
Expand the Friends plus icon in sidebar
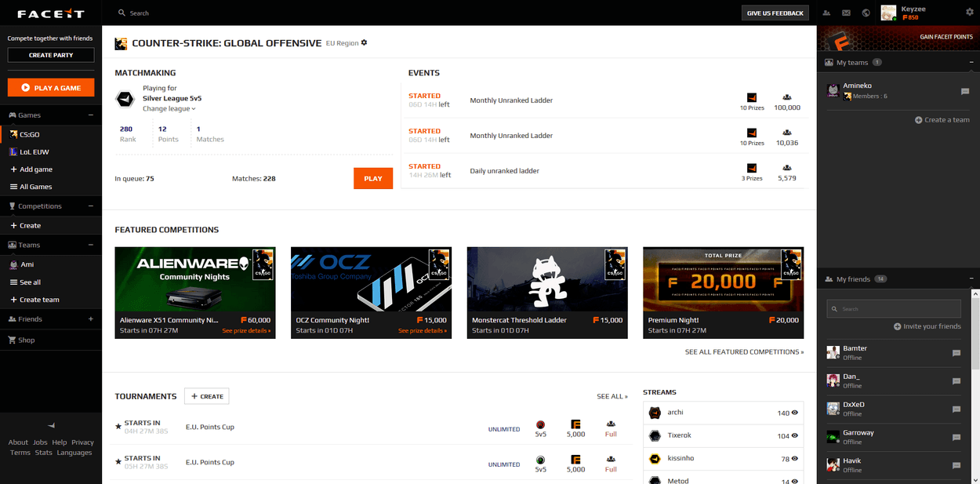pos(91,319)
